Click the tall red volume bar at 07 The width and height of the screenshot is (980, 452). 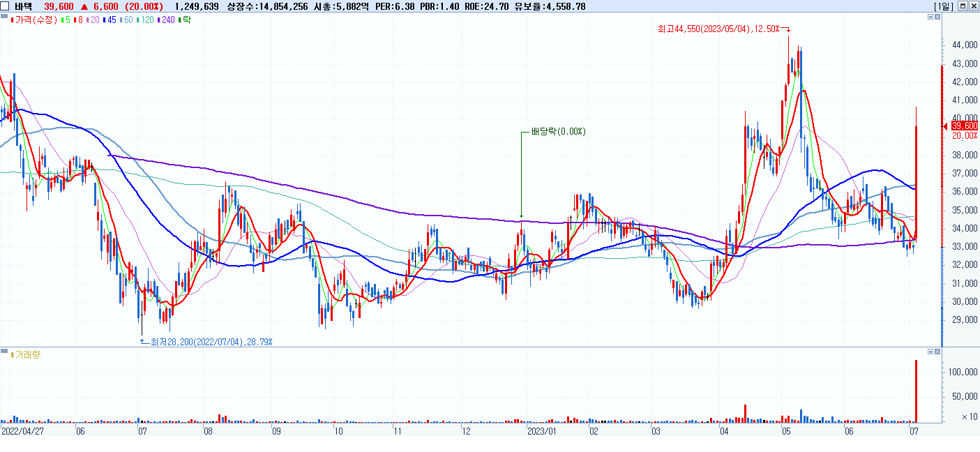(916, 391)
